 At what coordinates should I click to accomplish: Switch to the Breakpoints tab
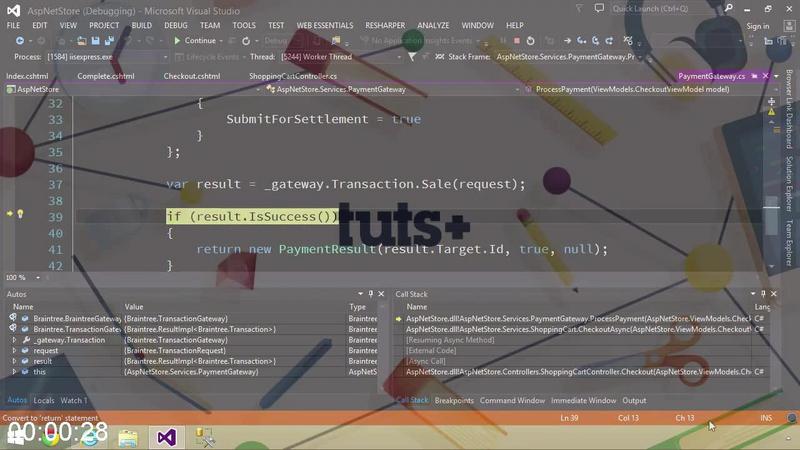pos(454,401)
